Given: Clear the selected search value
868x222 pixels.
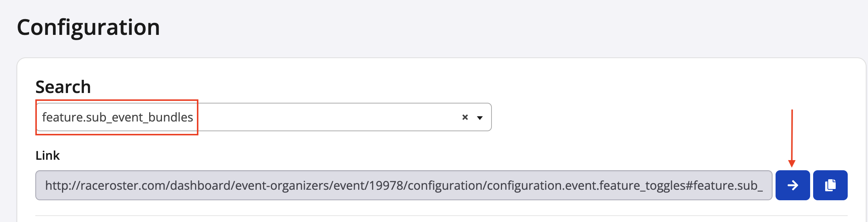Looking at the screenshot, I should 465,117.
